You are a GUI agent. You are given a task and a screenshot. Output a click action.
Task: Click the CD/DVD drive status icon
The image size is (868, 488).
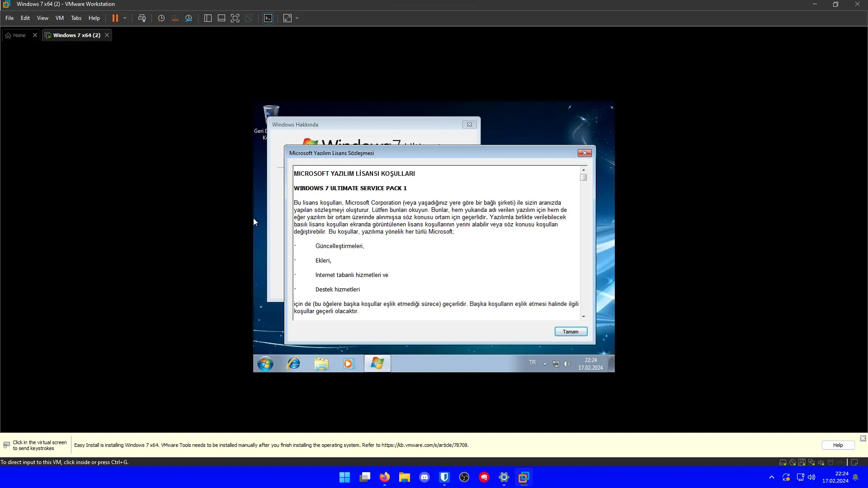pos(793,462)
